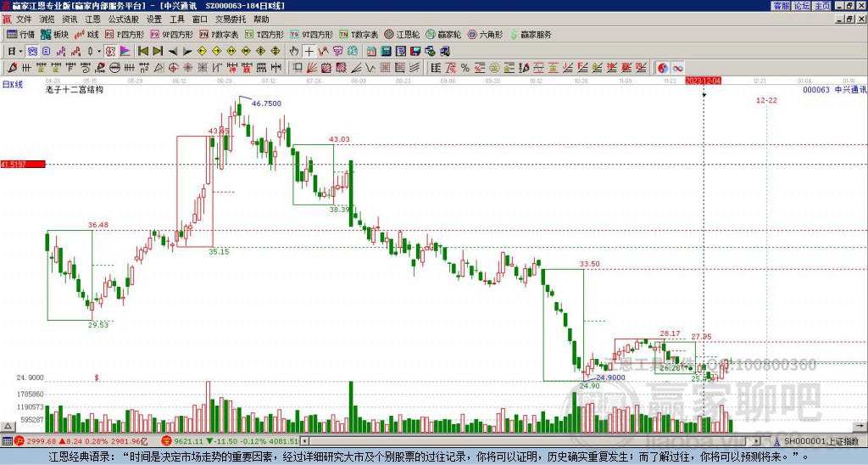Click the yin-yang icon

(x=663, y=68)
